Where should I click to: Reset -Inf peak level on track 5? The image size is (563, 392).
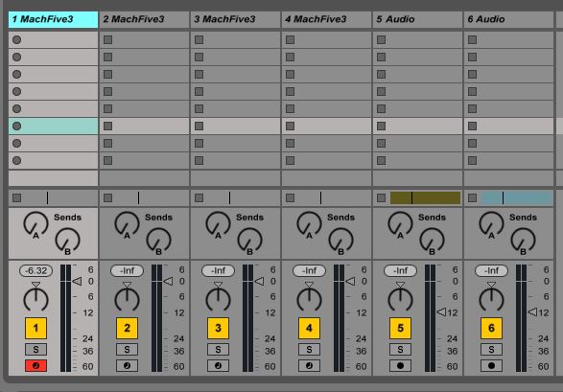click(x=400, y=271)
